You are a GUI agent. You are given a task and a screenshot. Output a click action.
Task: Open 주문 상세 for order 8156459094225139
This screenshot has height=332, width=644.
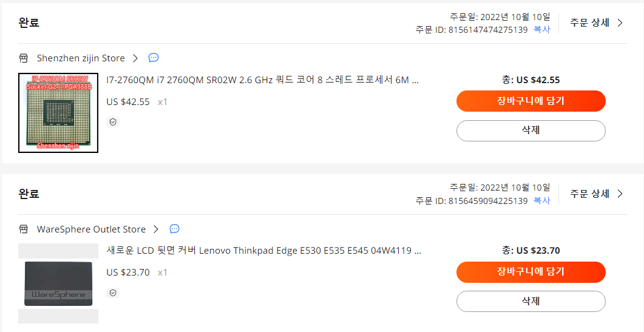click(x=597, y=194)
